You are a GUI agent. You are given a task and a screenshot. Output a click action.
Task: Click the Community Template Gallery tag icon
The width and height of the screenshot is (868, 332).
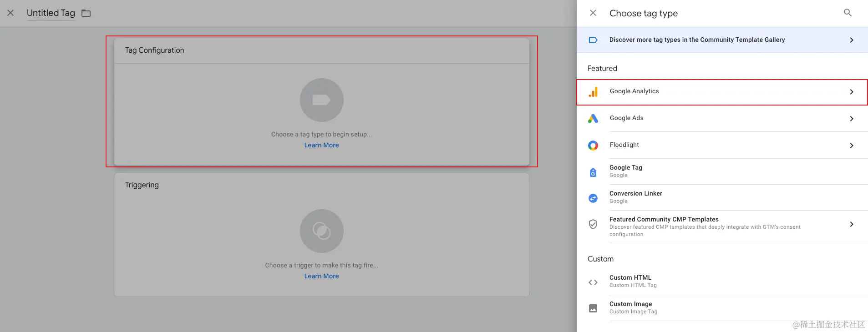(593, 40)
